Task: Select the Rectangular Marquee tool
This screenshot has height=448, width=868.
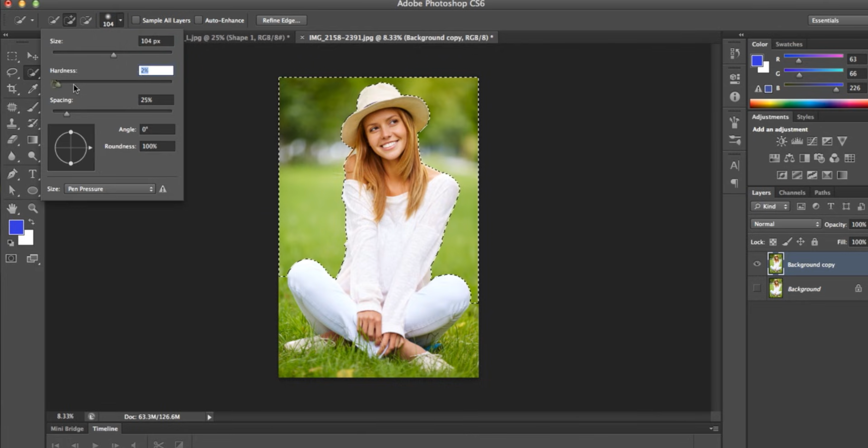Action: [12, 56]
